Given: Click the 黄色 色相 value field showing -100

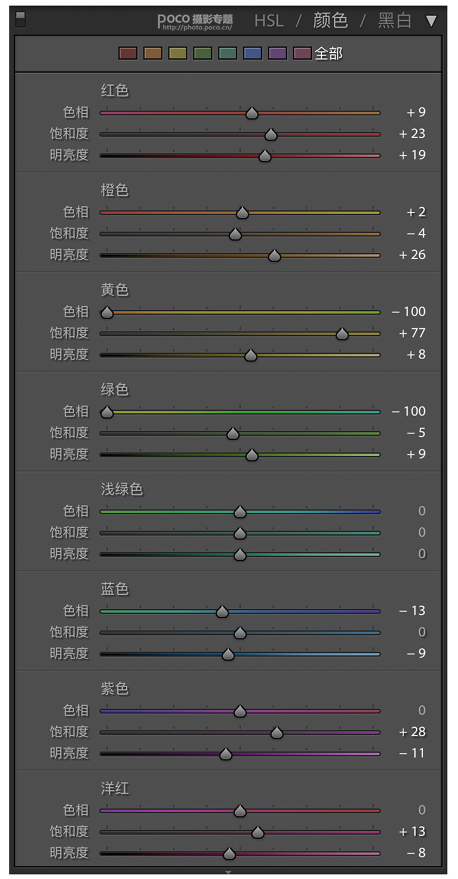Looking at the screenshot, I should (409, 312).
